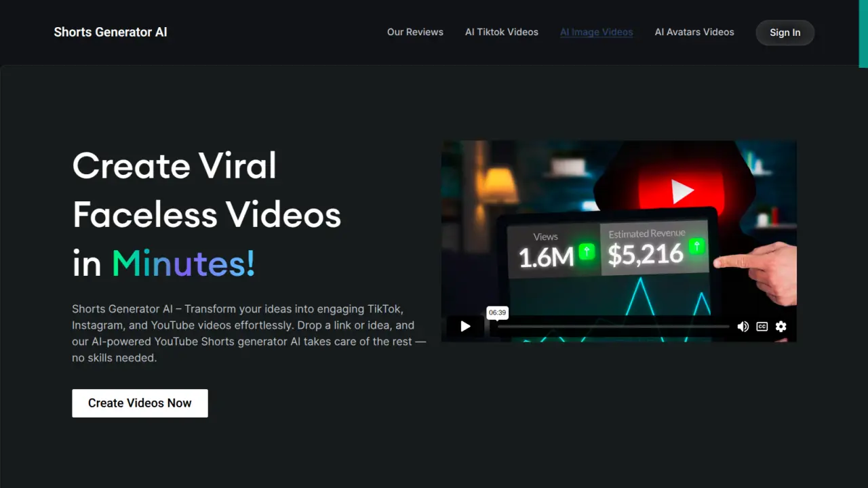868x488 pixels.
Task: Toggle closed captions with the CC icon
Action: click(762, 327)
